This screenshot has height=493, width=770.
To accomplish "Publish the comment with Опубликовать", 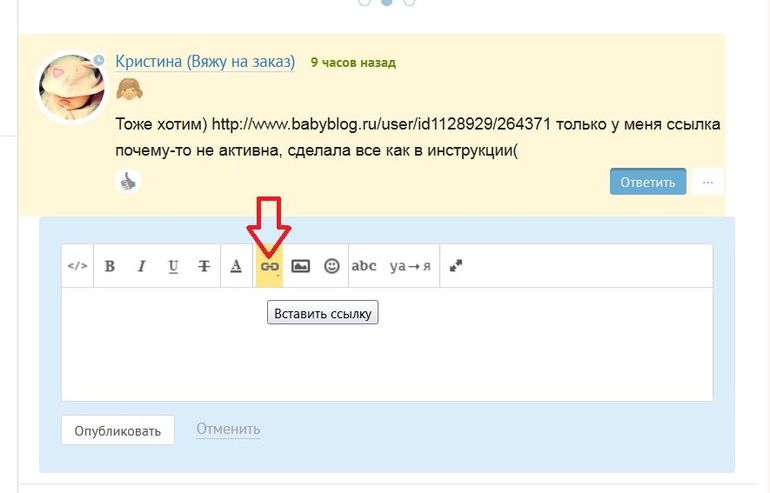I will [118, 431].
